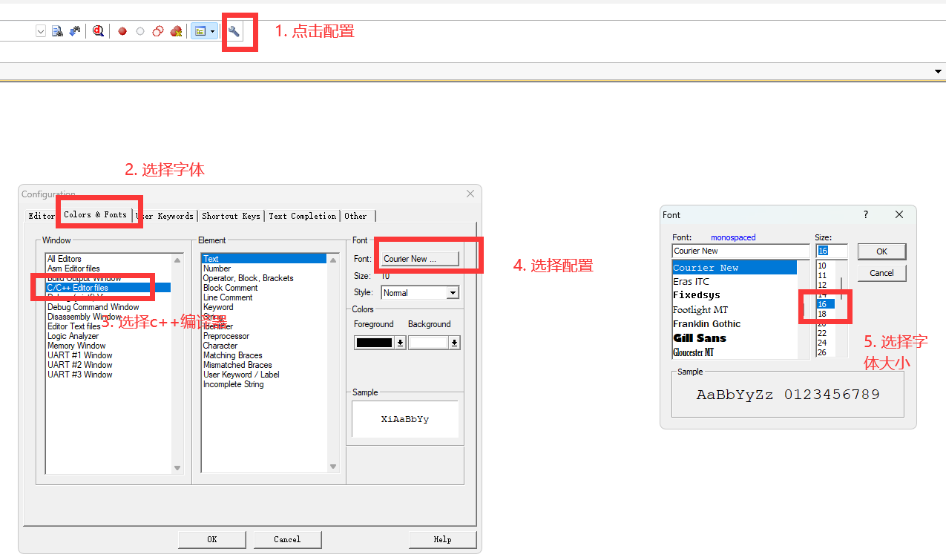Image resolution: width=946 pixels, height=560 pixels.
Task: Switch to the User Keywords tab
Action: click(165, 216)
